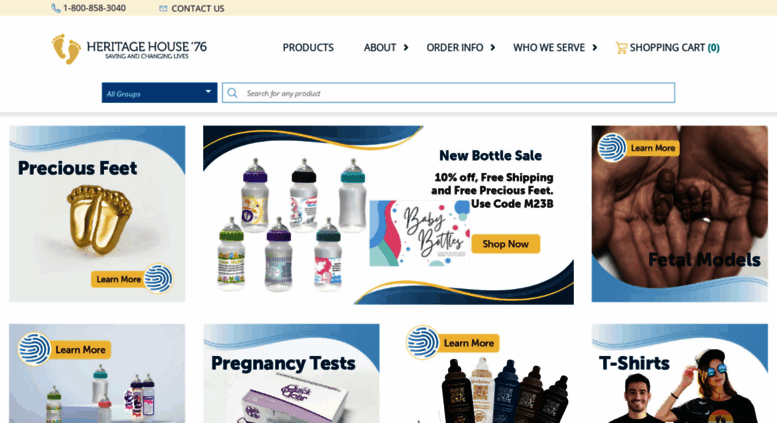
Task: Click fingerprint icon on Fetal Models tile
Action: pyautogui.click(x=612, y=148)
